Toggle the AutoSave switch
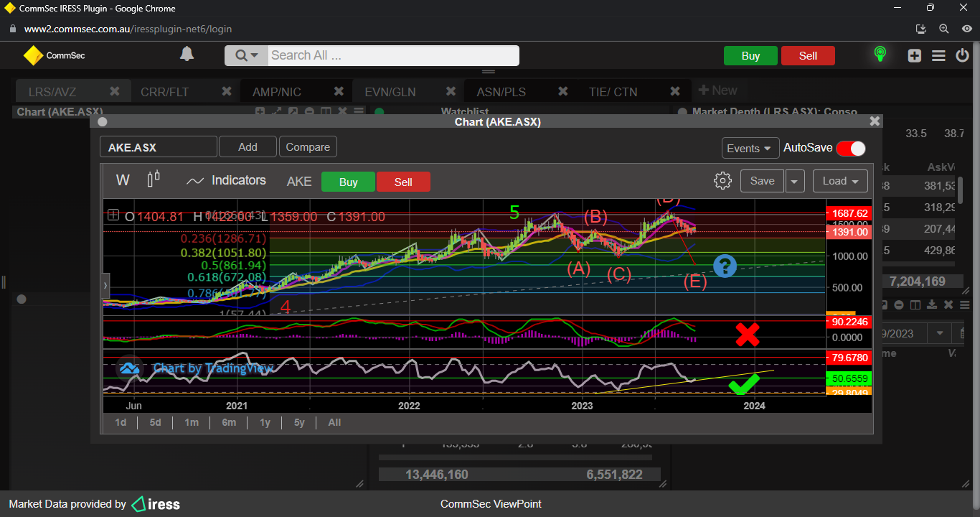 (x=851, y=148)
